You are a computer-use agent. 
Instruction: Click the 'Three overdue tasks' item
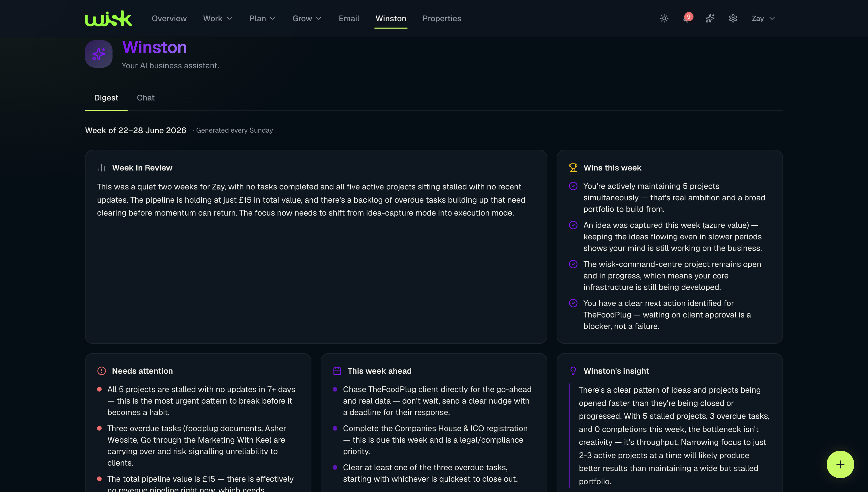[197, 445]
